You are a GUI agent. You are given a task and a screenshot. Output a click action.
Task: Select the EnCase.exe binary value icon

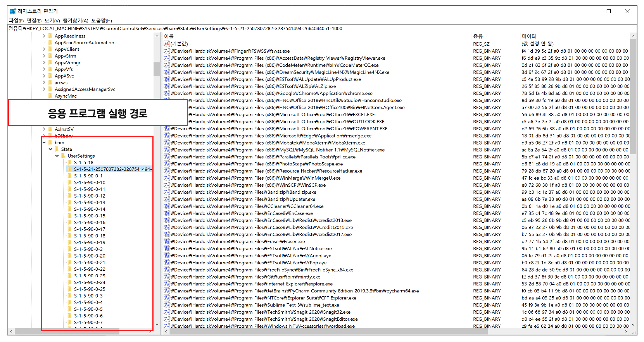click(x=167, y=213)
